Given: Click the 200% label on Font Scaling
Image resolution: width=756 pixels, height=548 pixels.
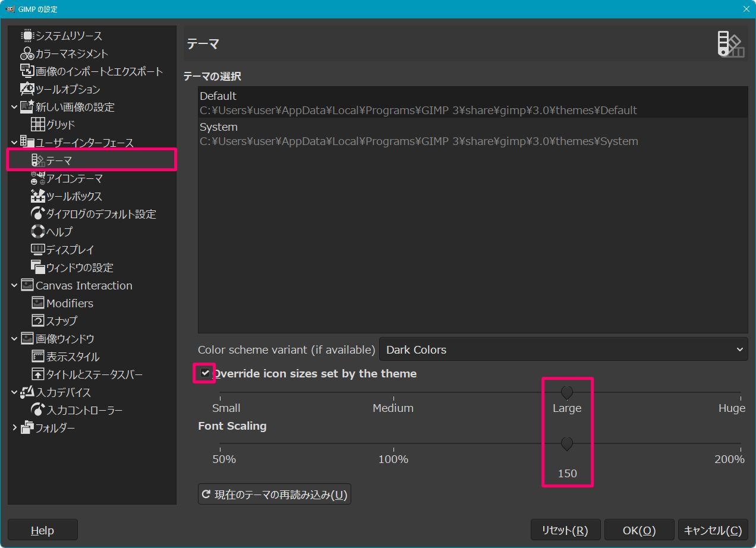Looking at the screenshot, I should click(x=729, y=459).
